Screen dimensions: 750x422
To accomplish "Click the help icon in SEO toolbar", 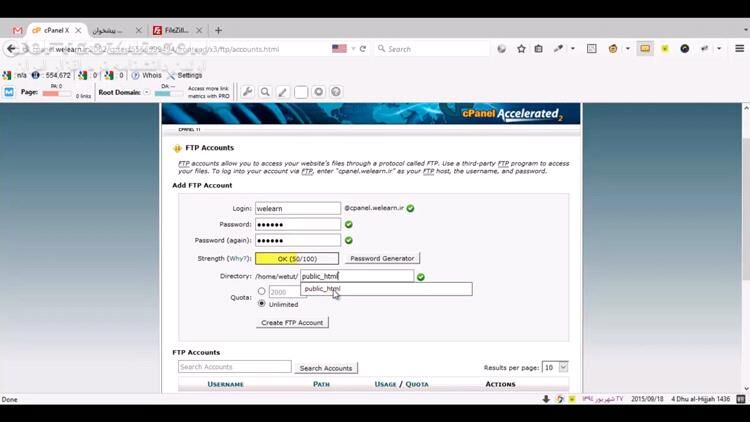I will click(x=336, y=92).
